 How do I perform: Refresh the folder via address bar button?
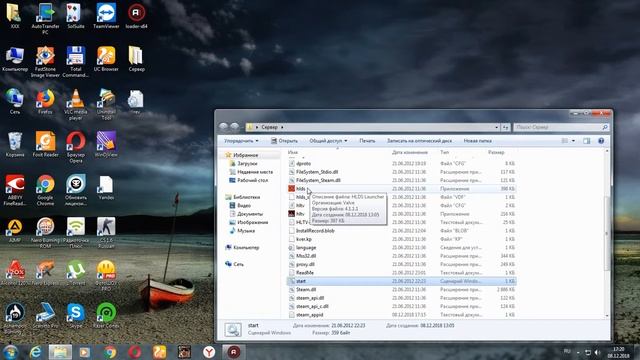pyautogui.click(x=505, y=127)
